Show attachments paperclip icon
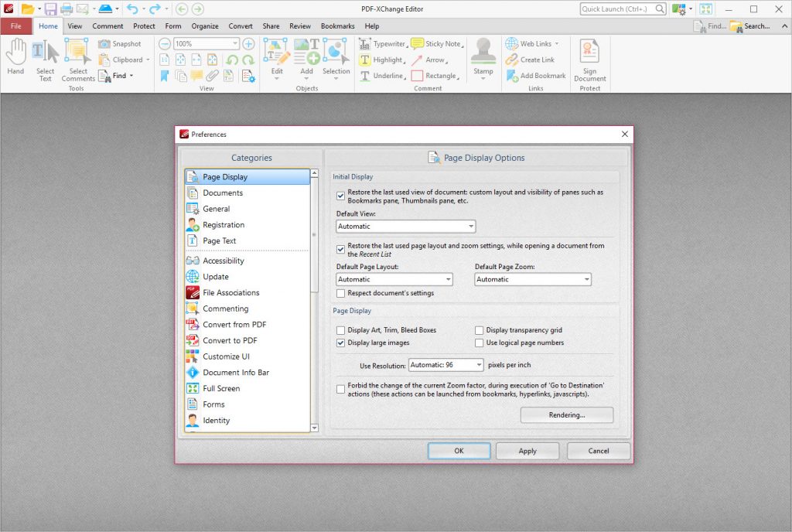The height and width of the screenshot is (532, 792). coord(212,76)
